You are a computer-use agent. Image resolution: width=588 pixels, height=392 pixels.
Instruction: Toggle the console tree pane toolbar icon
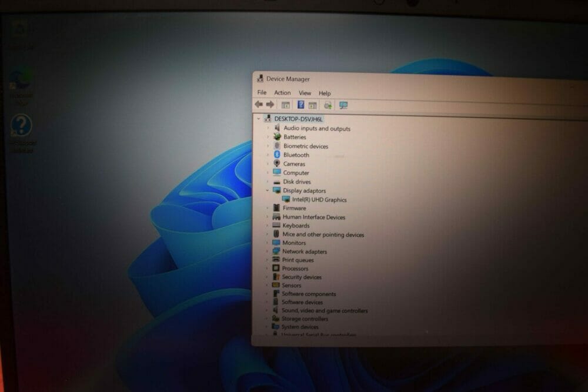(286, 105)
